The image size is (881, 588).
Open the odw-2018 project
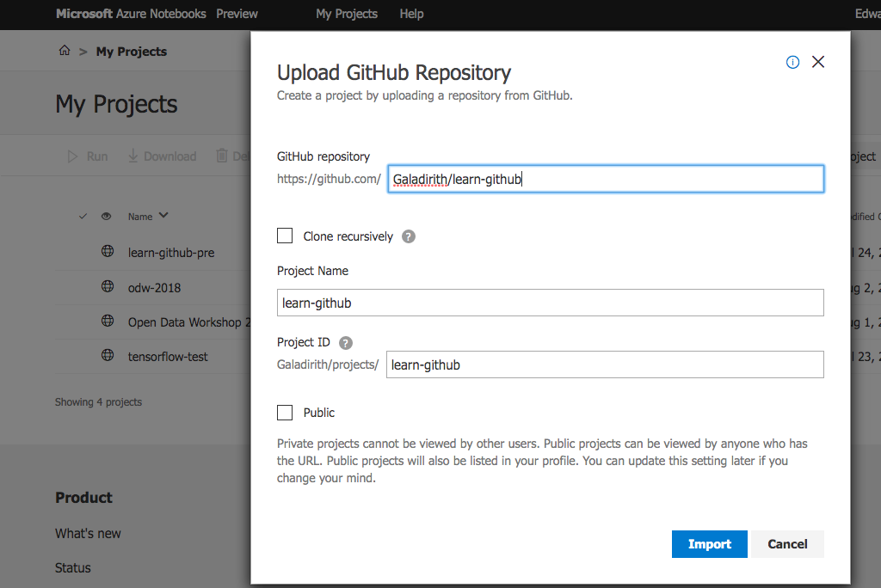pos(155,288)
